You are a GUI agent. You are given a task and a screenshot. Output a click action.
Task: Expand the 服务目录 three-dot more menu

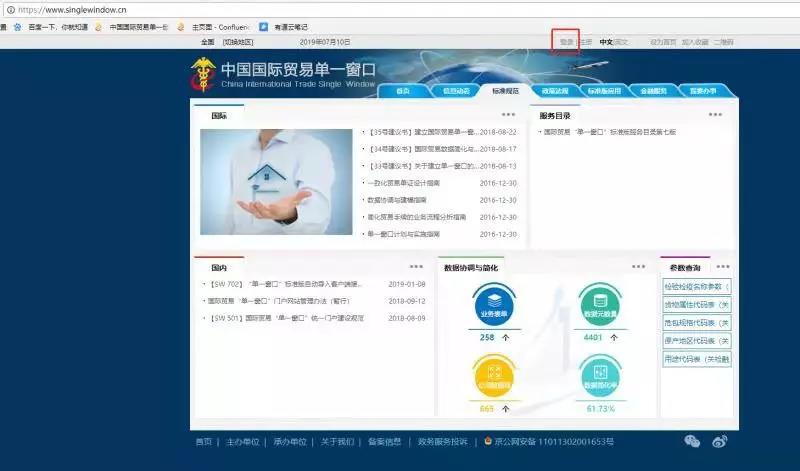tap(715, 115)
